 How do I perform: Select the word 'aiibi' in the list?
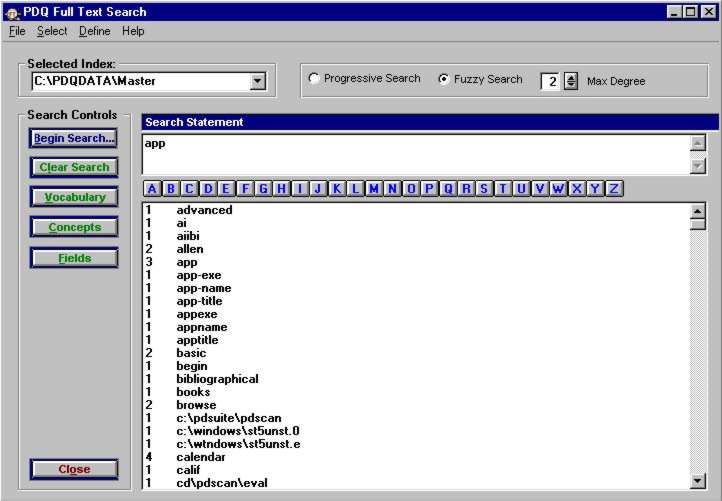coord(188,236)
